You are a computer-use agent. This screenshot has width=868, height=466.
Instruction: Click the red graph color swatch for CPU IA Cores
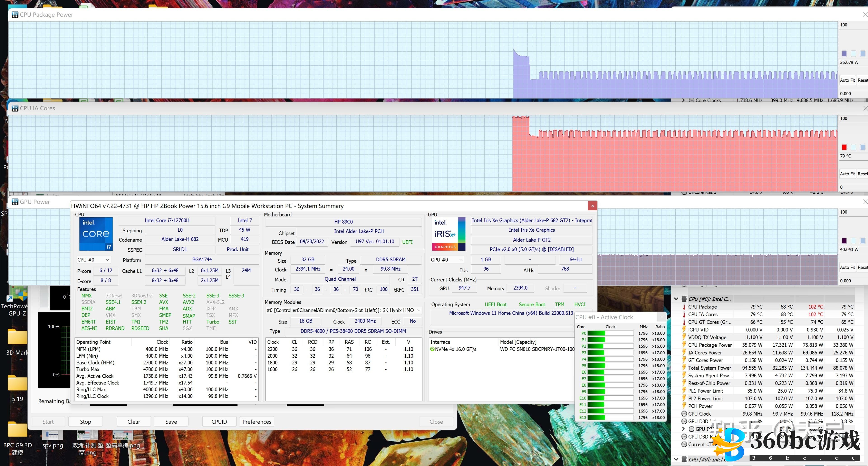(844, 147)
